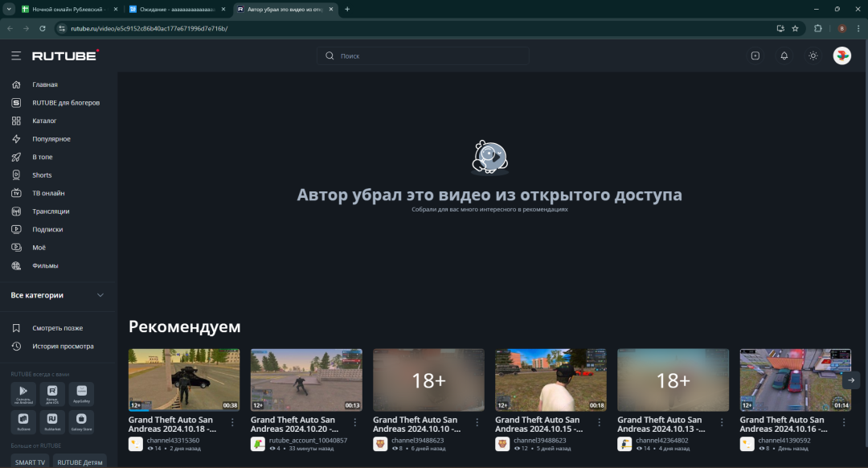Open the SMART TV link
868x468 pixels.
point(30,462)
